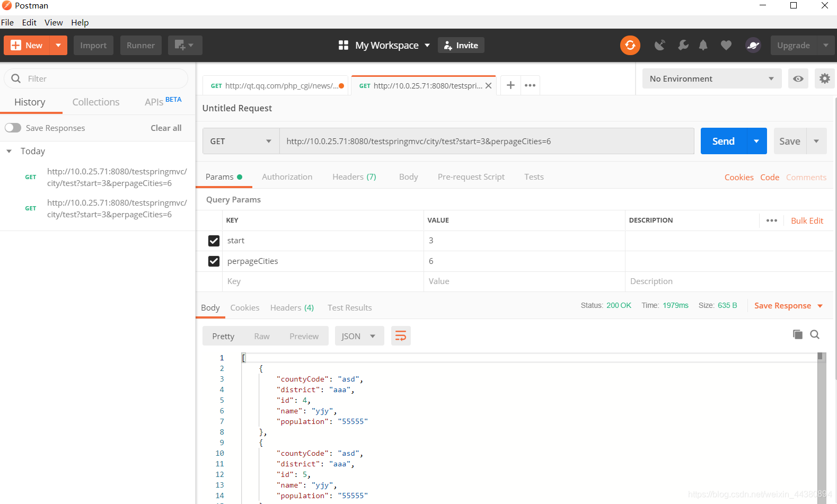Click the sync status icon
The height and width of the screenshot is (504, 837).
pyautogui.click(x=630, y=45)
